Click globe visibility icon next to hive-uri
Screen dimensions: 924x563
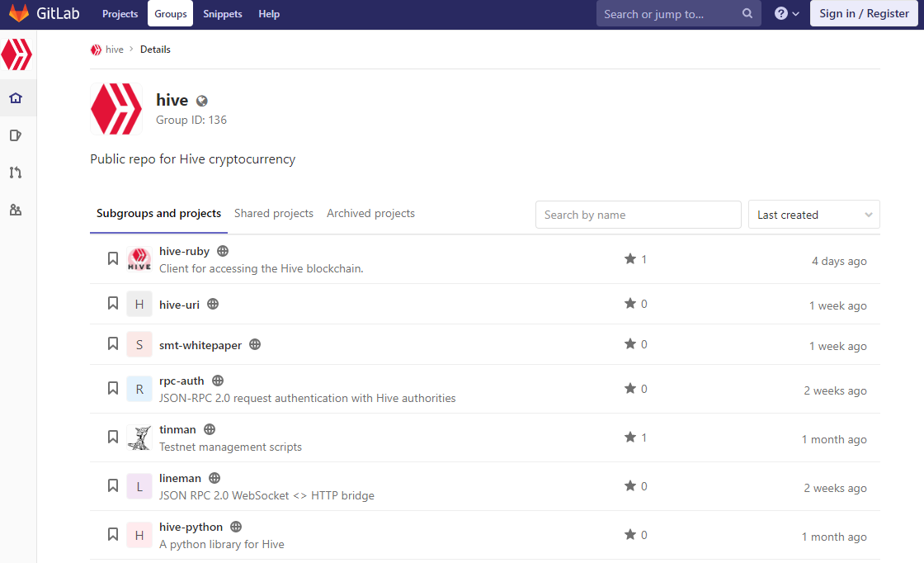pyautogui.click(x=214, y=304)
